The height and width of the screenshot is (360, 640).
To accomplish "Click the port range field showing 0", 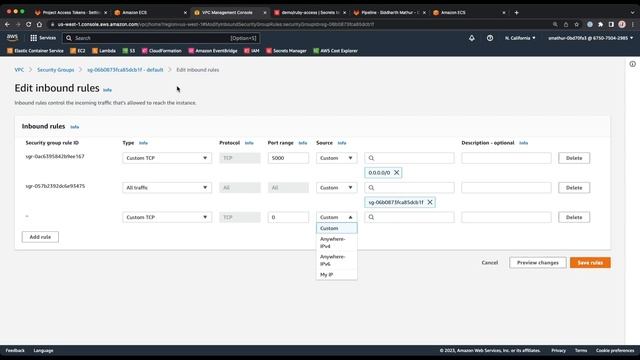I will pyautogui.click(x=288, y=217).
